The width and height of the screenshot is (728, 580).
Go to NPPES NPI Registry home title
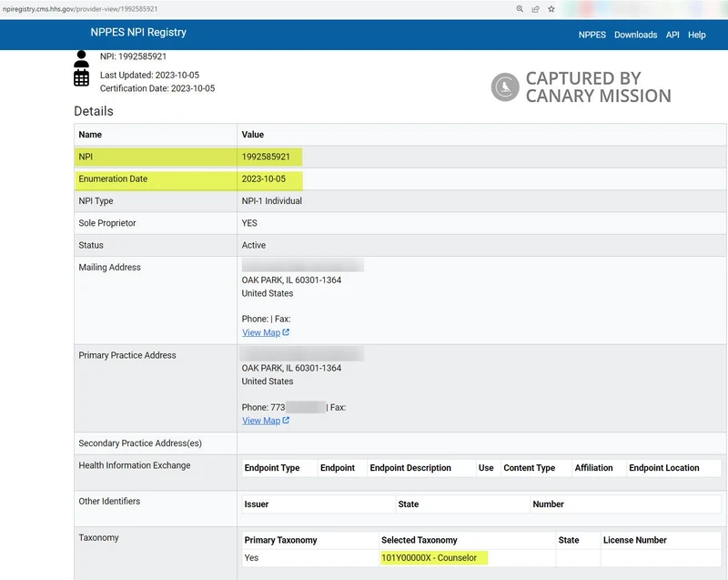pos(138,32)
